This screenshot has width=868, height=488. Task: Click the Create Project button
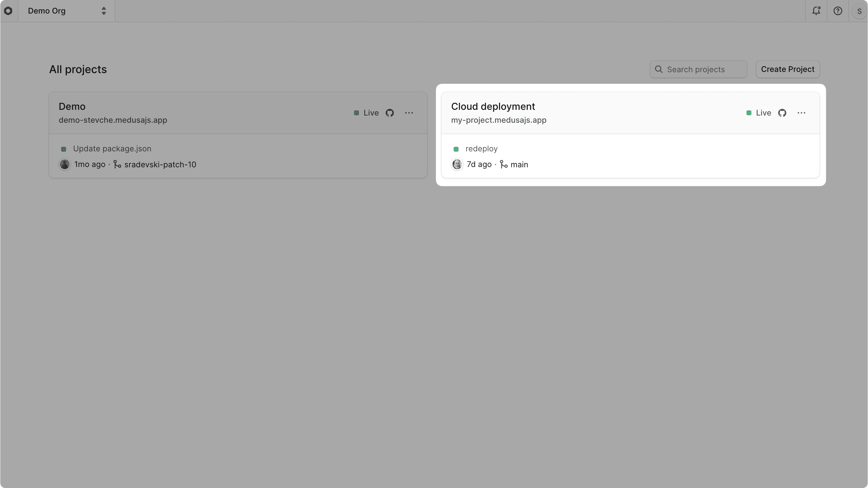click(788, 69)
